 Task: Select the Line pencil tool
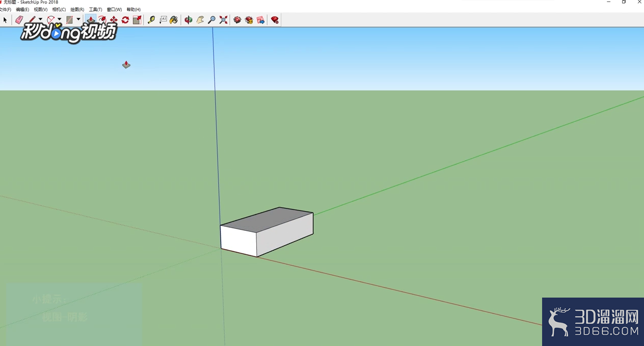(32, 20)
